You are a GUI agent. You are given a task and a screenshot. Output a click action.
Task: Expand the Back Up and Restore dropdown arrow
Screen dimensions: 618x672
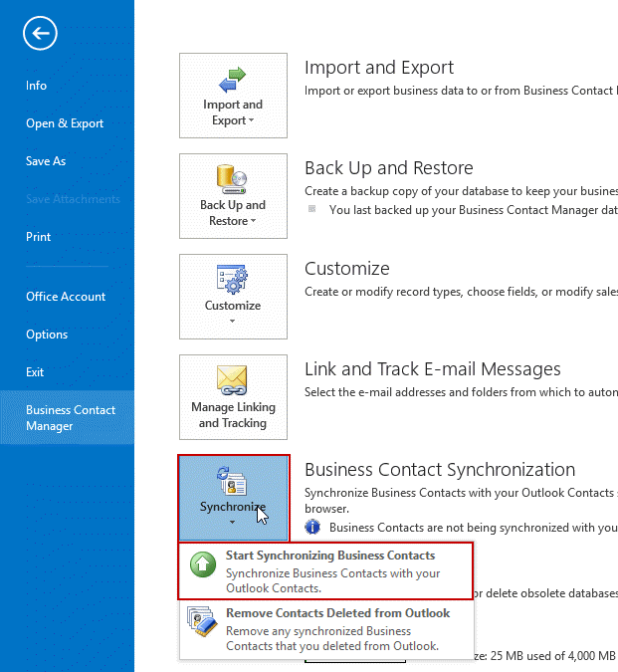tap(253, 221)
